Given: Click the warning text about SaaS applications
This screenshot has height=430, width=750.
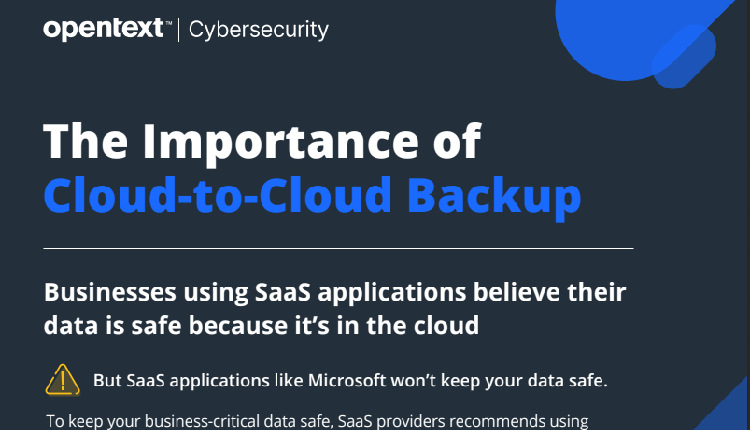Looking at the screenshot, I should tap(350, 381).
